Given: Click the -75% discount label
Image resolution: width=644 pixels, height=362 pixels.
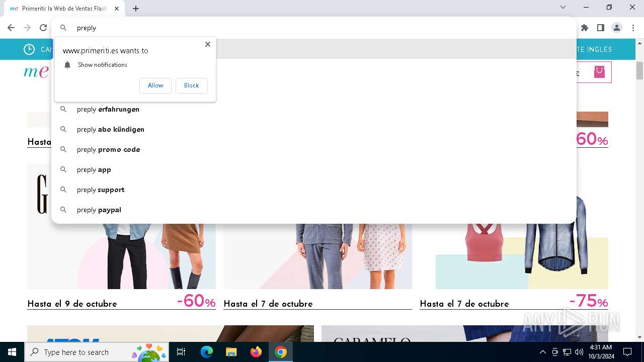Looking at the screenshot, I should [x=589, y=301].
